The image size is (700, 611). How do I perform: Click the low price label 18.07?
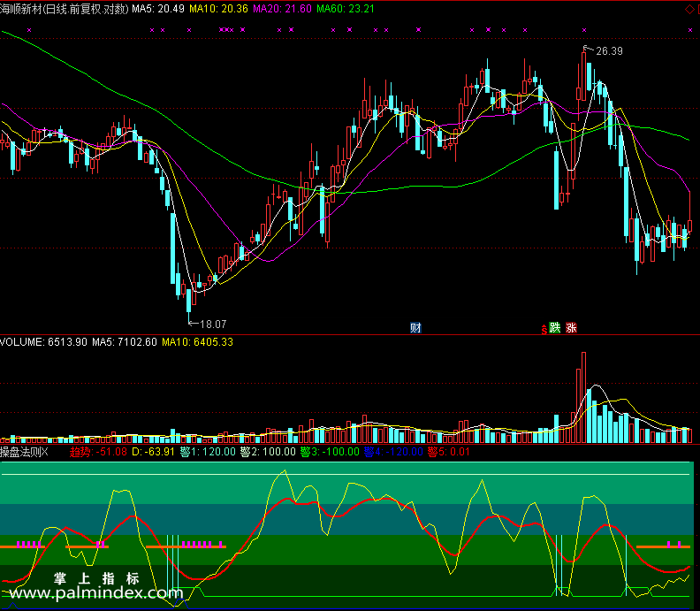[213, 325]
